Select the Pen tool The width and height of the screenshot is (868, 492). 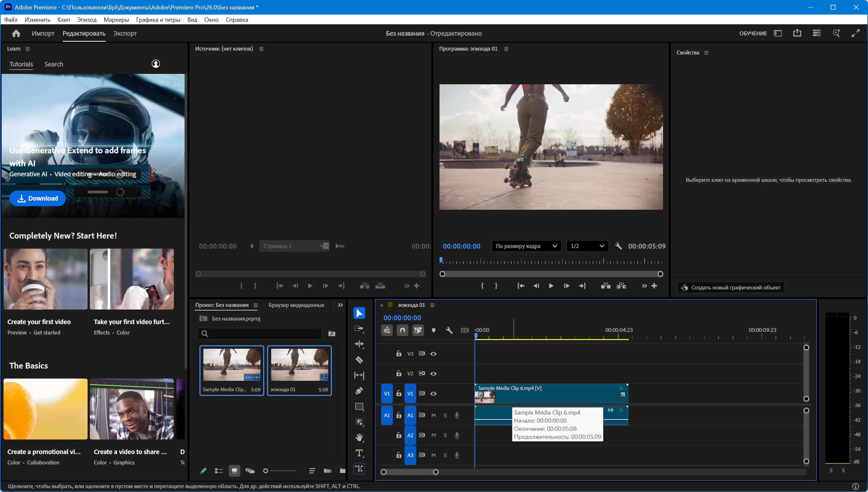tap(359, 391)
